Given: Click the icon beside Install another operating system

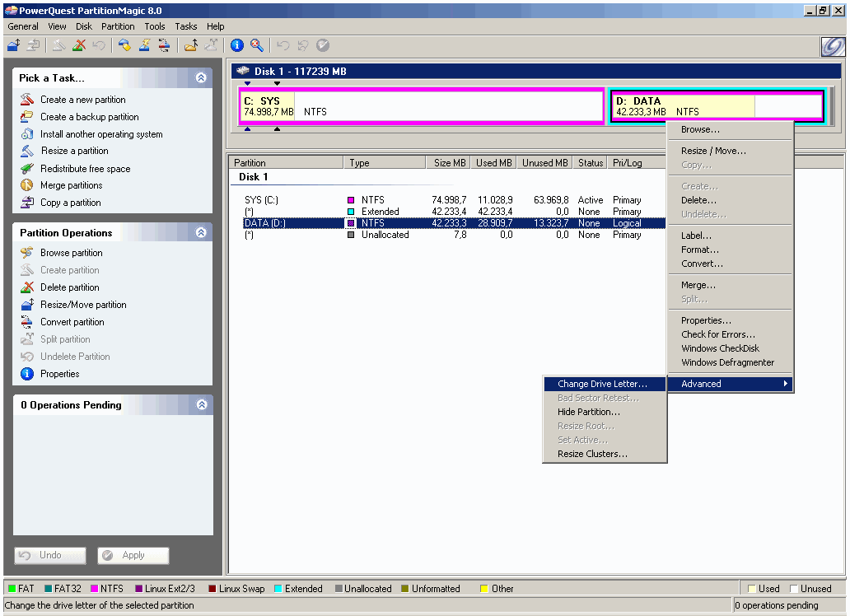Looking at the screenshot, I should [x=27, y=134].
